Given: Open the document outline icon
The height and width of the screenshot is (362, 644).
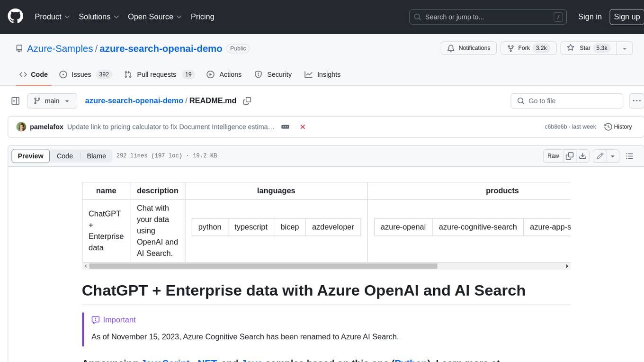Looking at the screenshot, I should 630,156.
